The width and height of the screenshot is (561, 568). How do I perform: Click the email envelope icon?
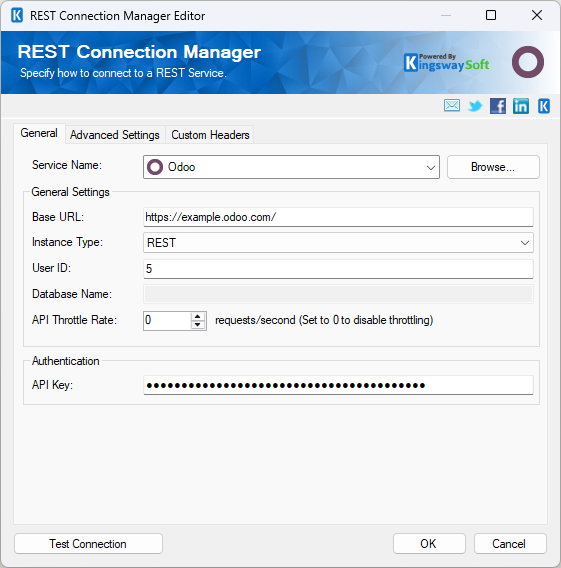click(452, 106)
